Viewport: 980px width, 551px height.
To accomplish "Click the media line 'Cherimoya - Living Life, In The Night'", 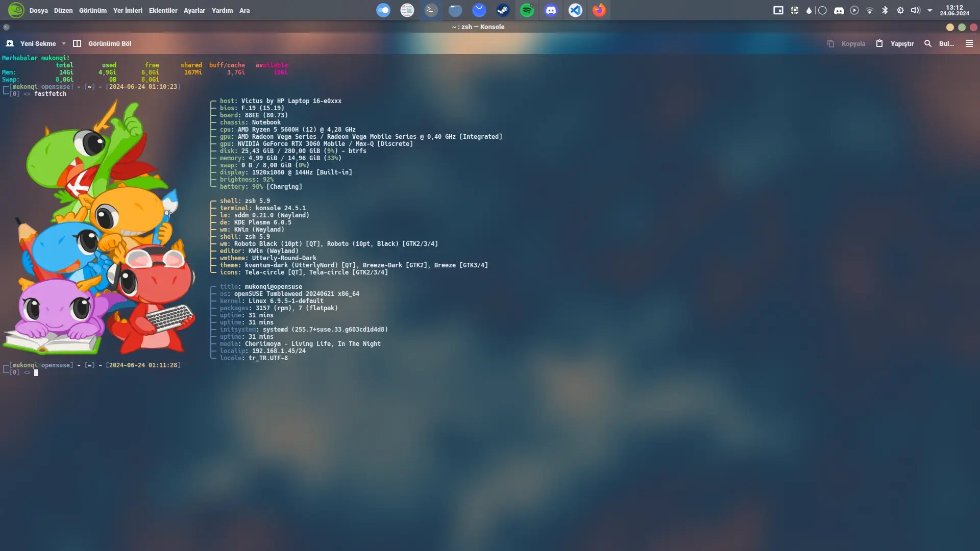I will (300, 344).
